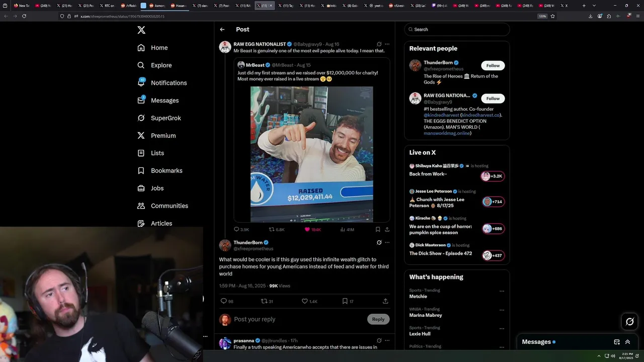Open the X logo home icon
Image resolution: width=644 pixels, height=362 pixels.
141,30
